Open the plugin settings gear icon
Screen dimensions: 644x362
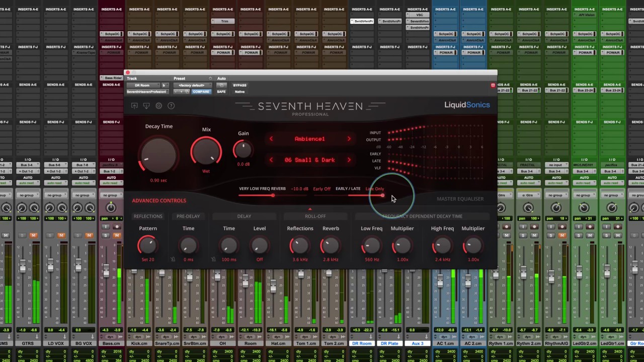(158, 106)
